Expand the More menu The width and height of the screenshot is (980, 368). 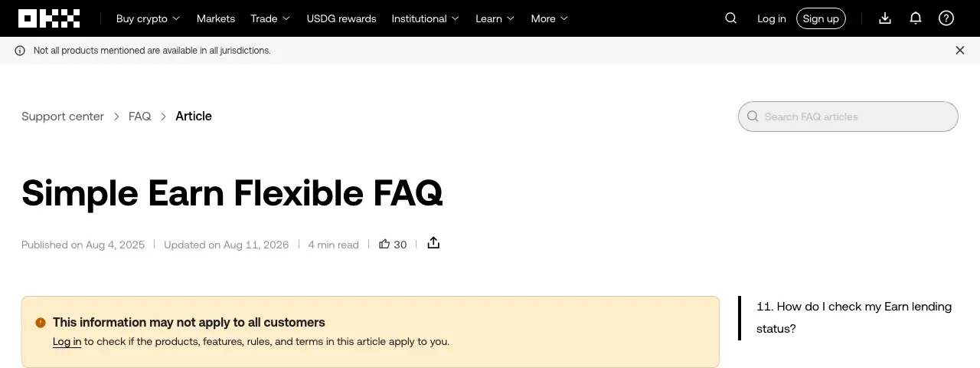pyautogui.click(x=550, y=18)
